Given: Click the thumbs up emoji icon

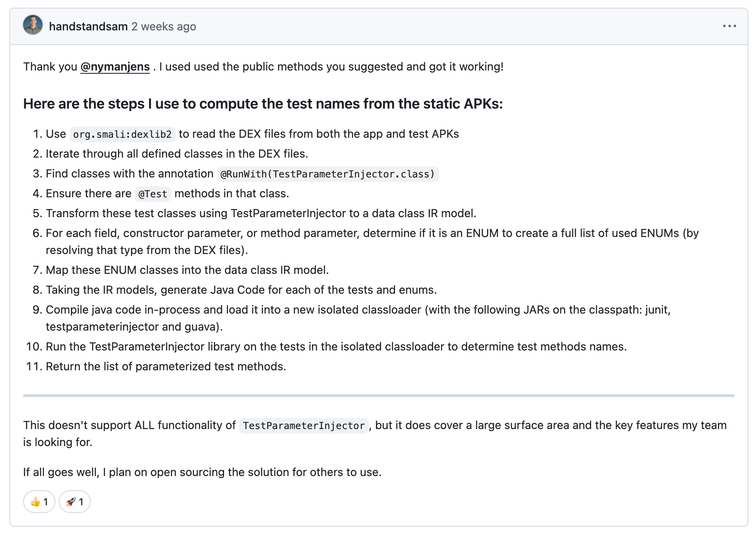Looking at the screenshot, I should click(x=35, y=502).
